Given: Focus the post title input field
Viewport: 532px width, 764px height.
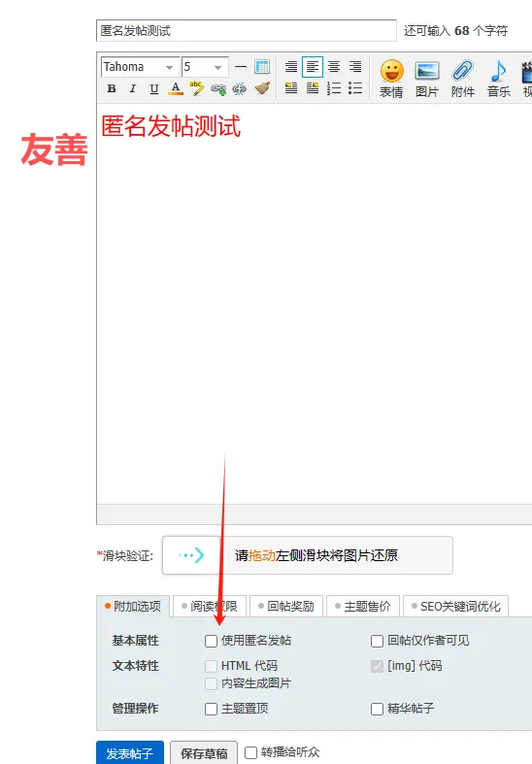Looking at the screenshot, I should [x=247, y=31].
